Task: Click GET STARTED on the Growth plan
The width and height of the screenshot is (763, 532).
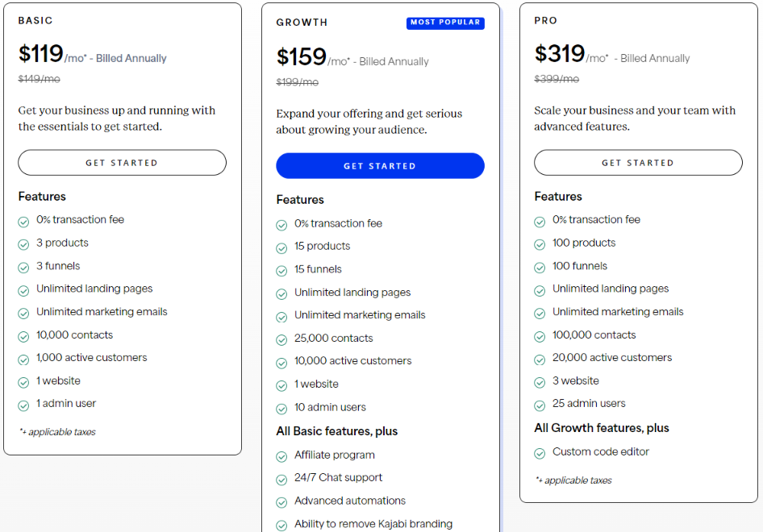Action: (x=380, y=165)
